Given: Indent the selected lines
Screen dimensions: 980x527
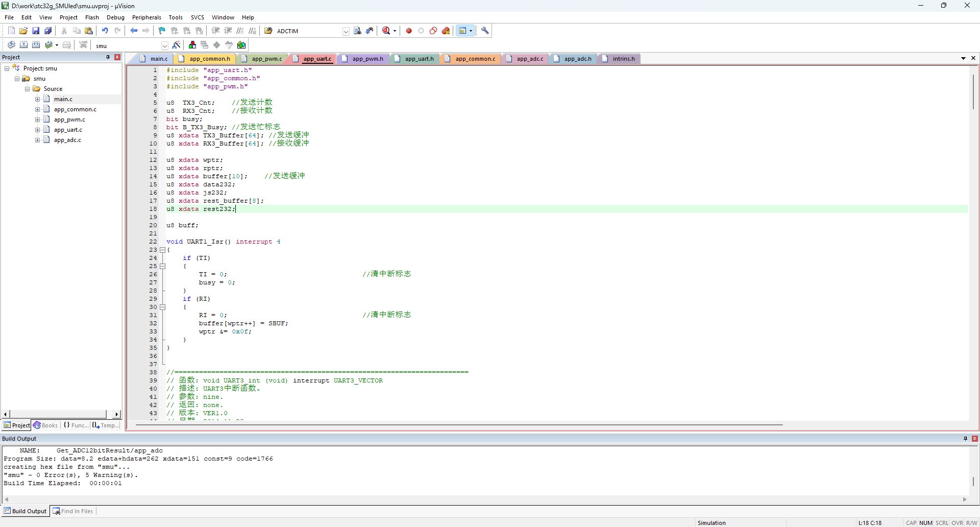Looking at the screenshot, I should coord(215,31).
